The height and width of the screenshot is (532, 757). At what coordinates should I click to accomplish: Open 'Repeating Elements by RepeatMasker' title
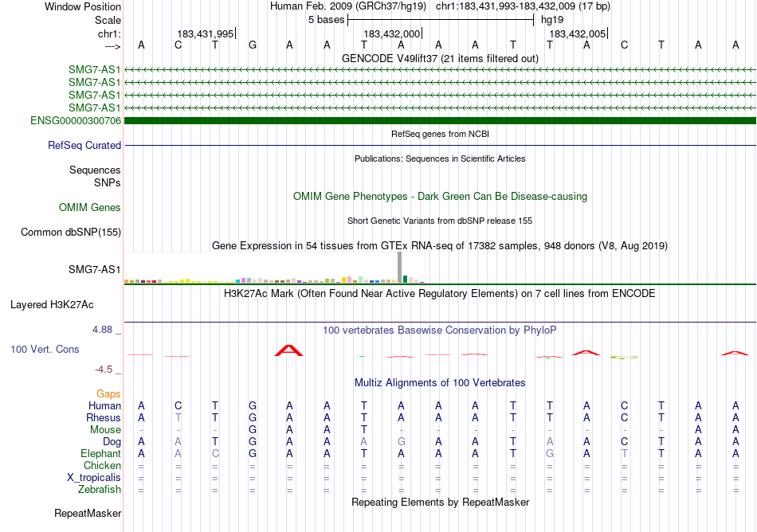(440, 502)
